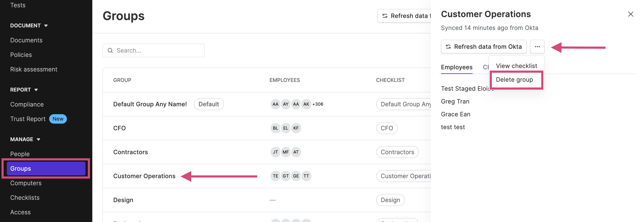Viewport: 644px width, 222px height.
Task: Open Policies in the sidebar
Action: pyautogui.click(x=21, y=55)
